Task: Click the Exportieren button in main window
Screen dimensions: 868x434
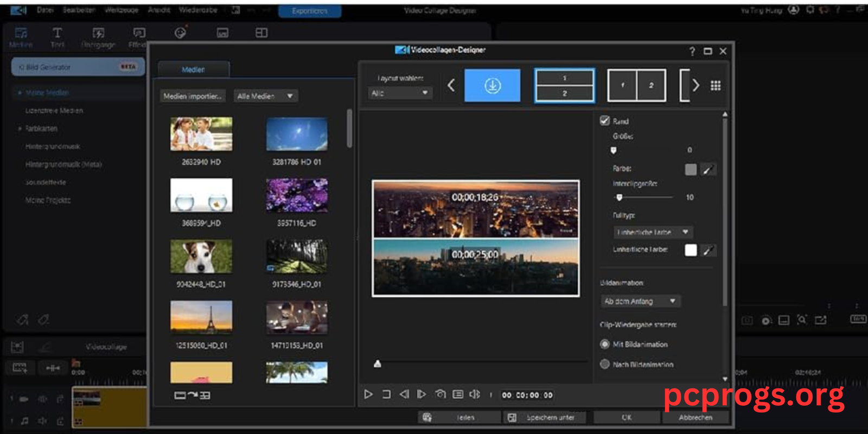Action: click(310, 11)
